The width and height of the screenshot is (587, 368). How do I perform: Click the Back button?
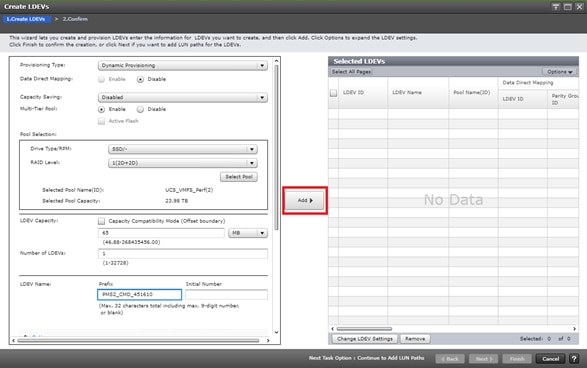coord(450,359)
